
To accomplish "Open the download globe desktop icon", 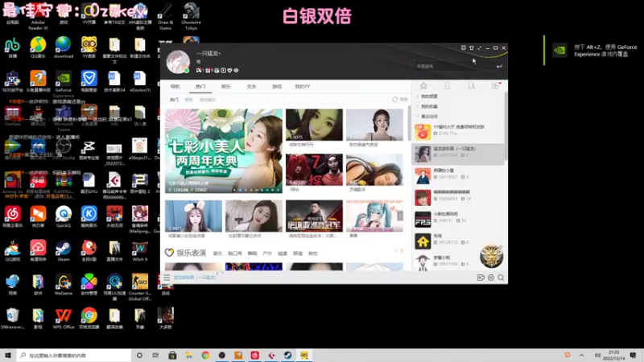I will coord(64,47).
